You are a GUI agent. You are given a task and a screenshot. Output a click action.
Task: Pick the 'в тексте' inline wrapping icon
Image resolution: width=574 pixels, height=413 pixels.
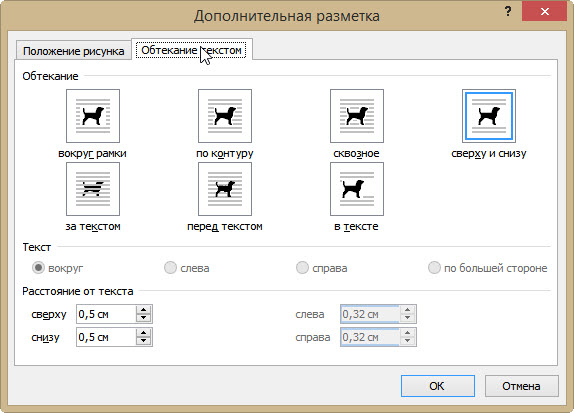(357, 189)
